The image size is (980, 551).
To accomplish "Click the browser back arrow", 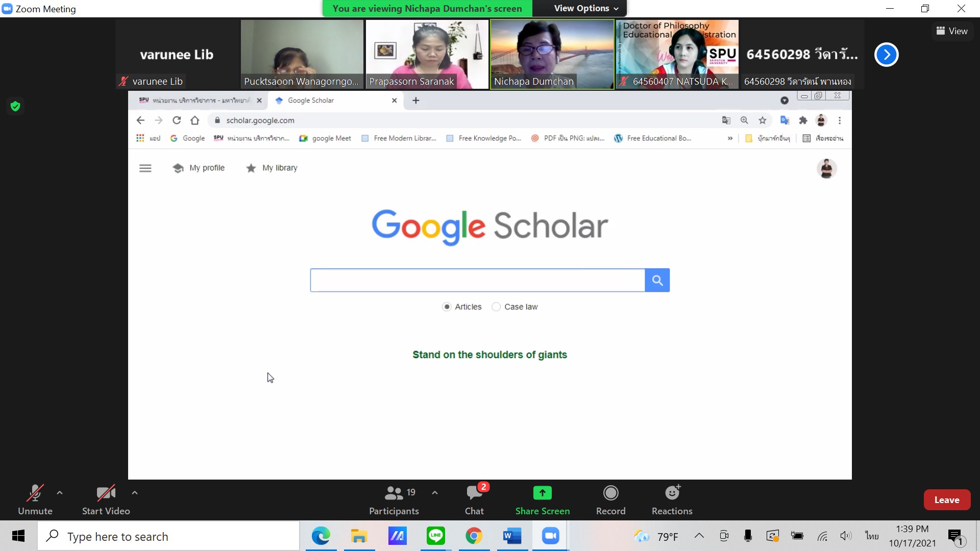I will click(140, 120).
